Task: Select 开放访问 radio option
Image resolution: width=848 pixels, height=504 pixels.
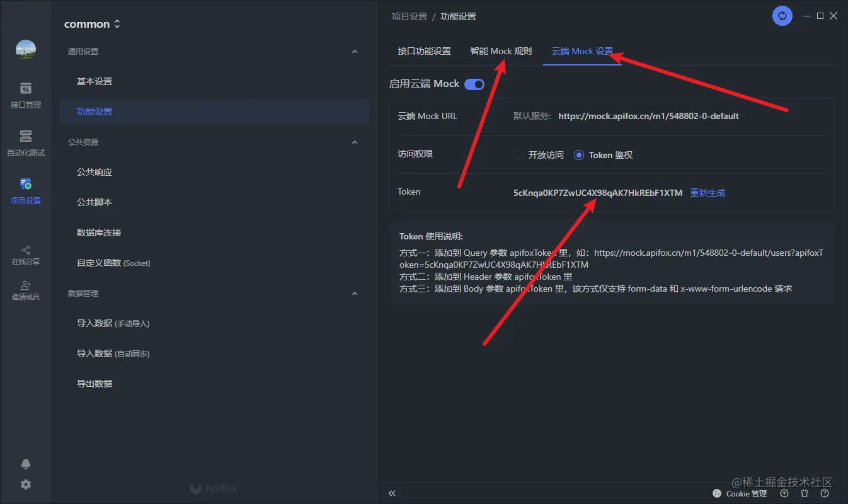Action: [x=539, y=155]
